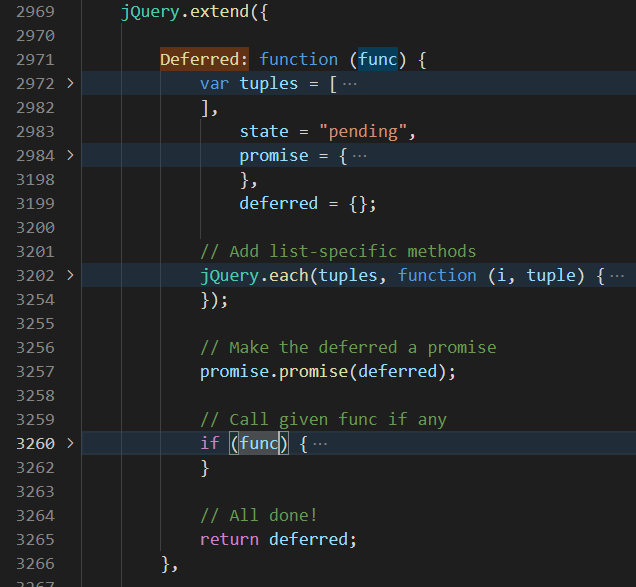Click 'deferred' on return line 3265
The height and width of the screenshot is (587, 636).
(308, 539)
